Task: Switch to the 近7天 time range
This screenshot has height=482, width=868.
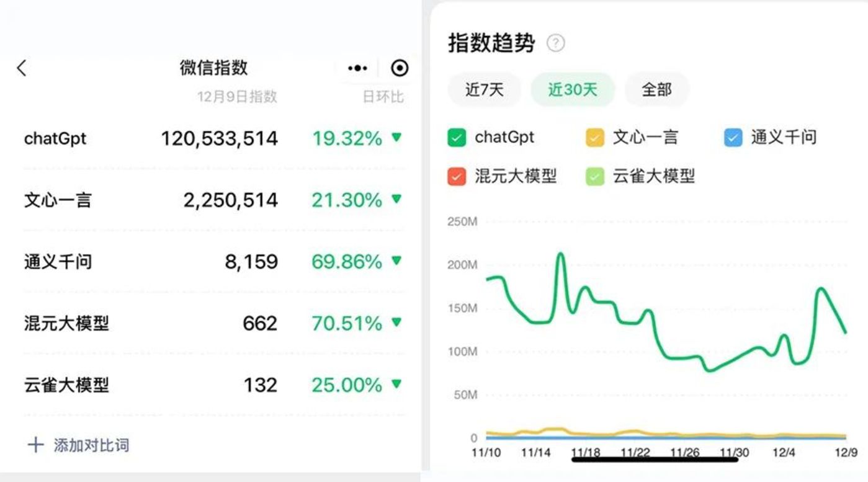Action: click(485, 89)
